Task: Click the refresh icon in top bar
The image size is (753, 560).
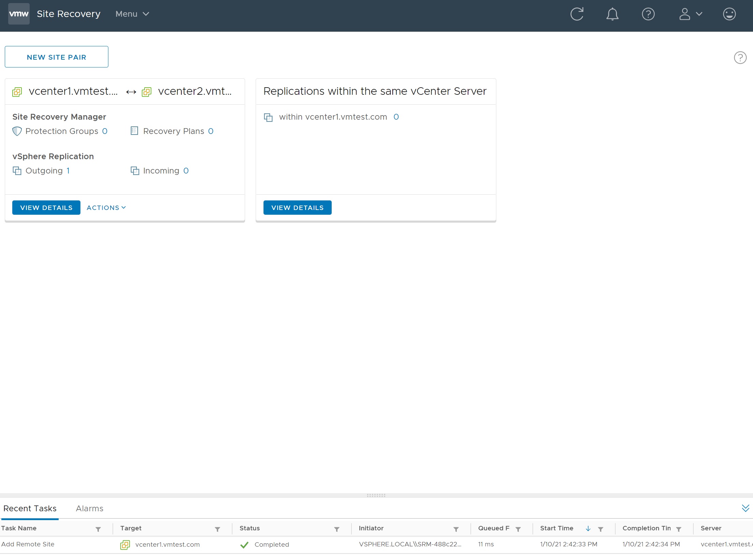Action: pos(577,14)
